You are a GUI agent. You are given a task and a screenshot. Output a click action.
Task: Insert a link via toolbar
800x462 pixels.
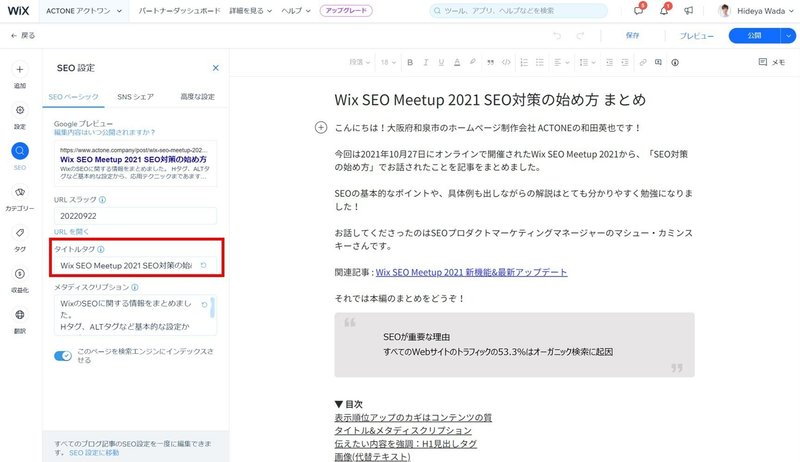point(643,62)
